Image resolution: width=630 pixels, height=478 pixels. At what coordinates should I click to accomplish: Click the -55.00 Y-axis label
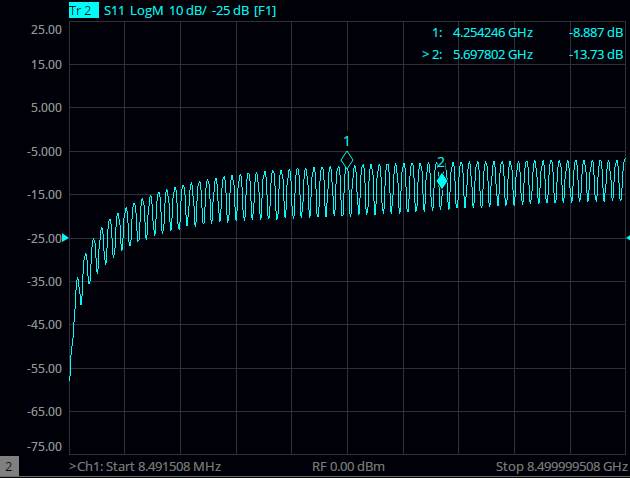click(x=45, y=368)
